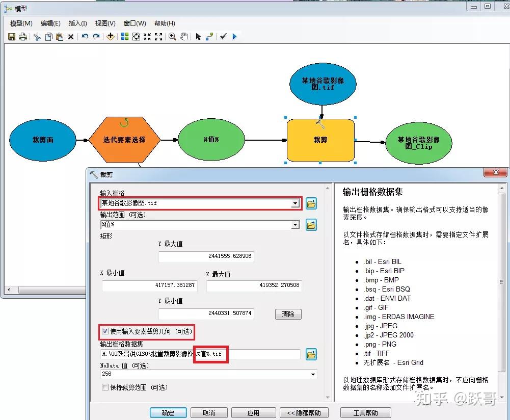Open the 插入(I) menu
The height and width of the screenshot is (420, 510).
pos(77,23)
